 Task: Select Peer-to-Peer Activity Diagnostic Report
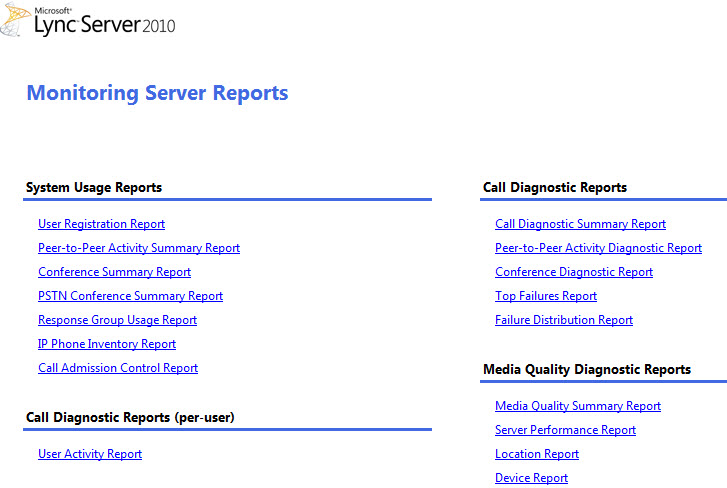(598, 248)
